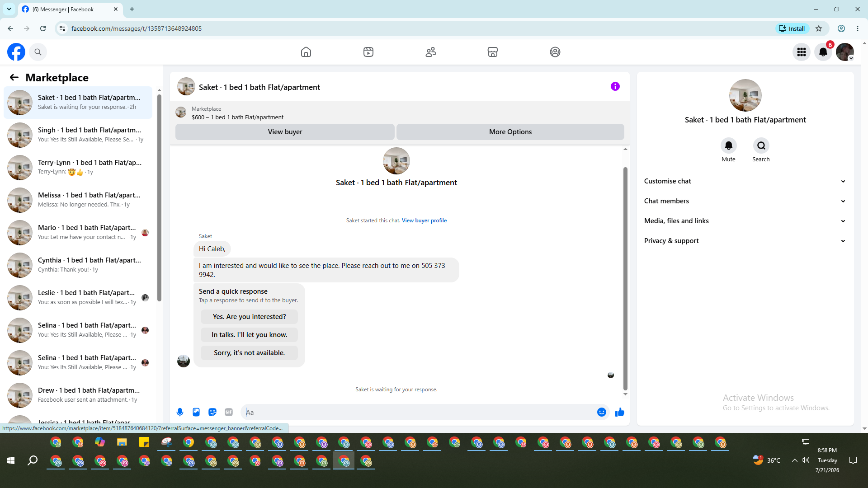The width and height of the screenshot is (868, 488).
Task: Reload the browser page
Action: pos(43,28)
